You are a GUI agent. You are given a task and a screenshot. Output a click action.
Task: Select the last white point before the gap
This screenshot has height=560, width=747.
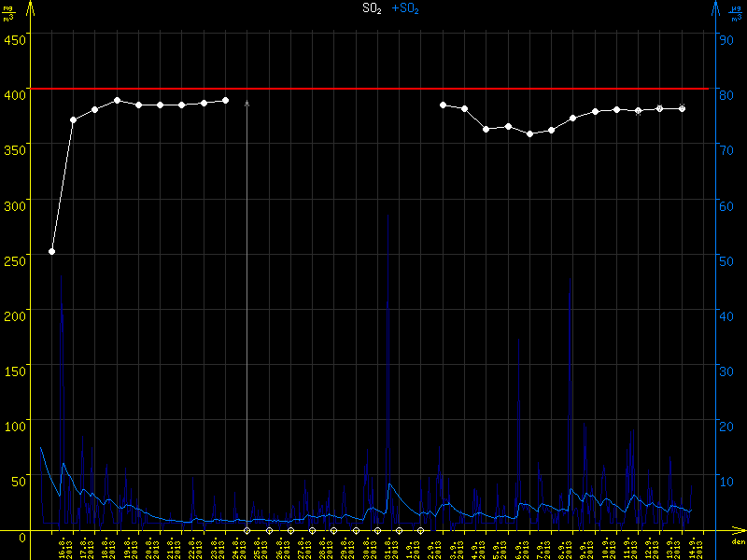coord(225,100)
